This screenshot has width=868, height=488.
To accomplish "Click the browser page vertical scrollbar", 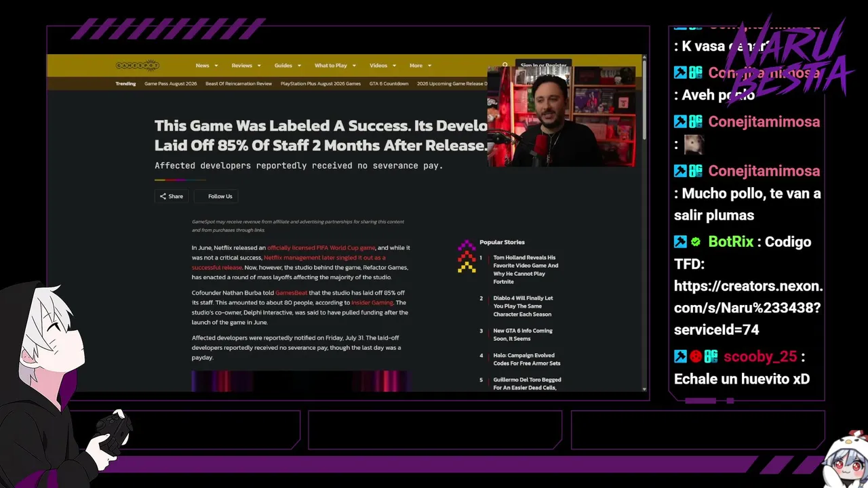I will coord(644,102).
